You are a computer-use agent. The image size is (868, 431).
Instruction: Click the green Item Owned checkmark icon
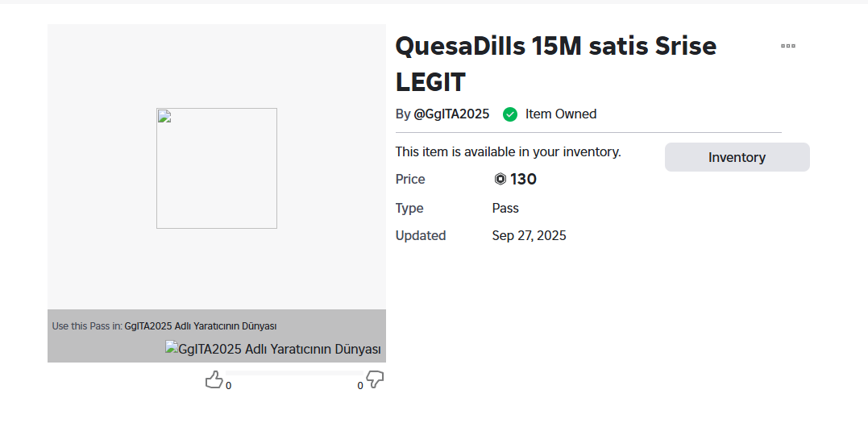[x=510, y=114]
